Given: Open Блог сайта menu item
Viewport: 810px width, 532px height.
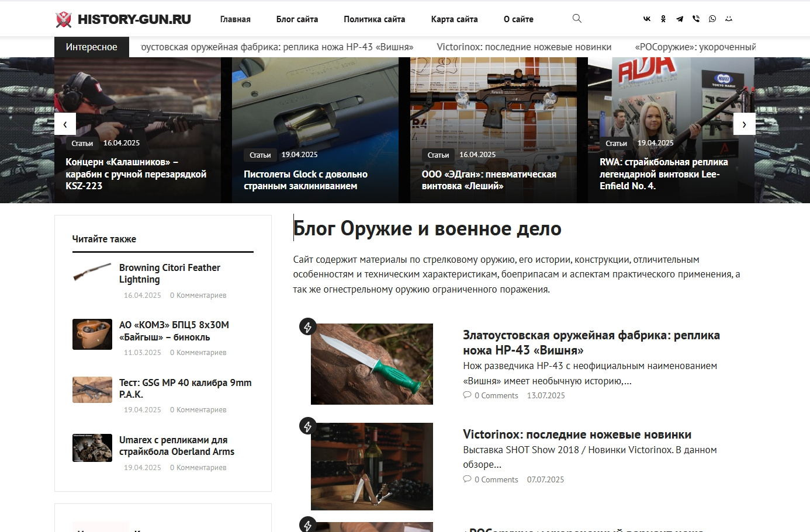Looking at the screenshot, I should pos(297,19).
